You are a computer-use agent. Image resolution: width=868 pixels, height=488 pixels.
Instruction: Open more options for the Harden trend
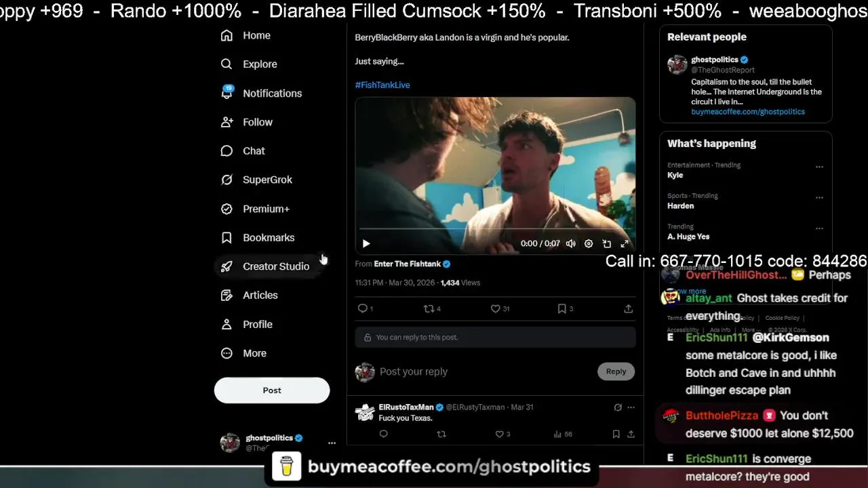[x=819, y=198]
